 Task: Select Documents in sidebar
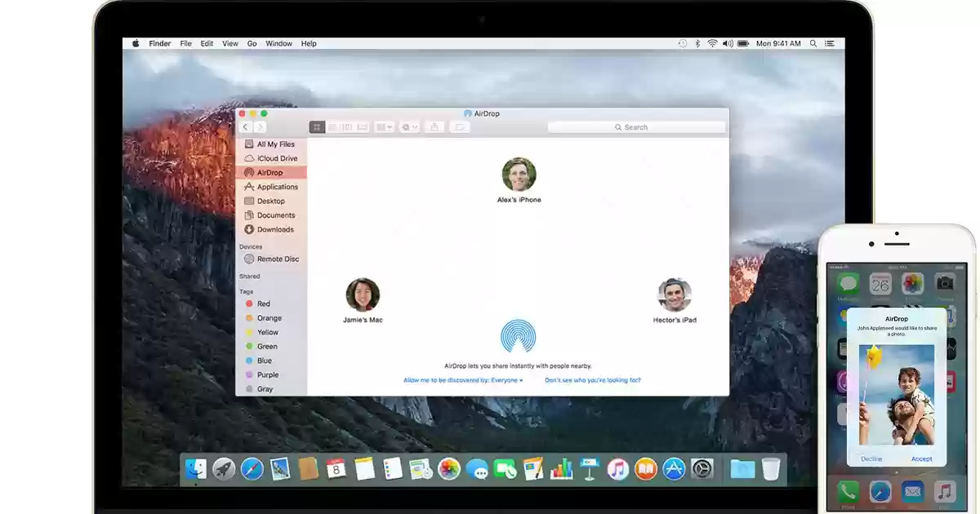271,215
